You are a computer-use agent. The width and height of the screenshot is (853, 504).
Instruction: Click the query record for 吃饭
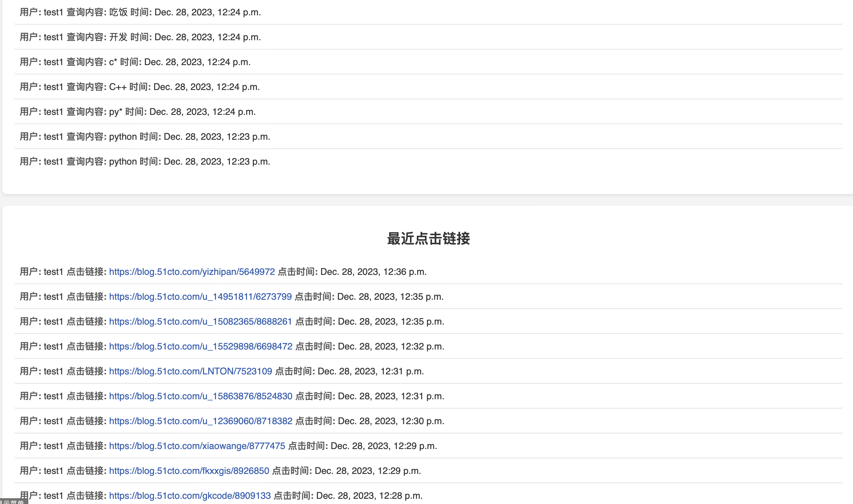coord(140,12)
